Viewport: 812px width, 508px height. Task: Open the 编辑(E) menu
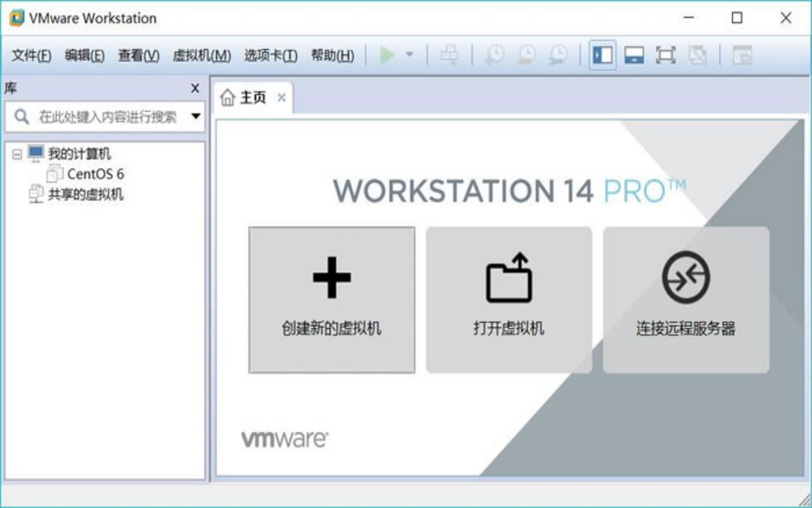(84, 55)
